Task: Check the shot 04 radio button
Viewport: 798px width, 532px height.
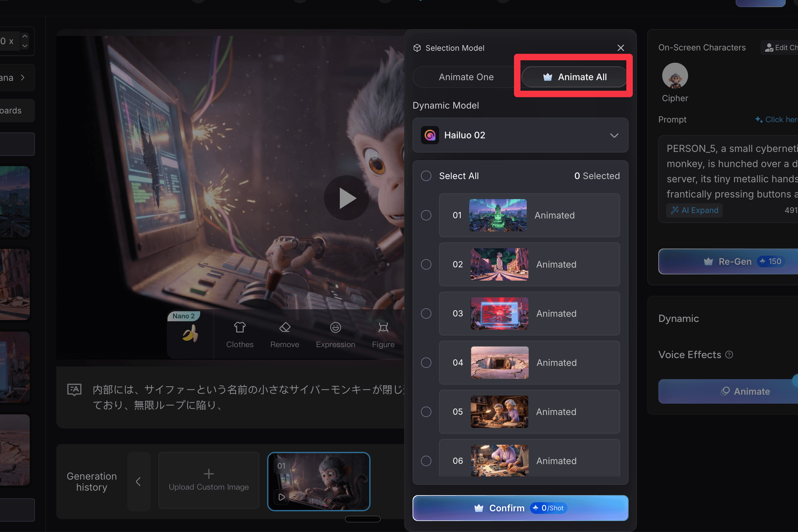Action: pos(426,363)
